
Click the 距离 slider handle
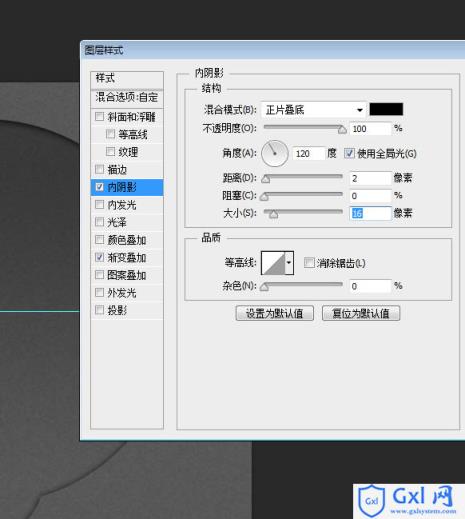click(265, 179)
